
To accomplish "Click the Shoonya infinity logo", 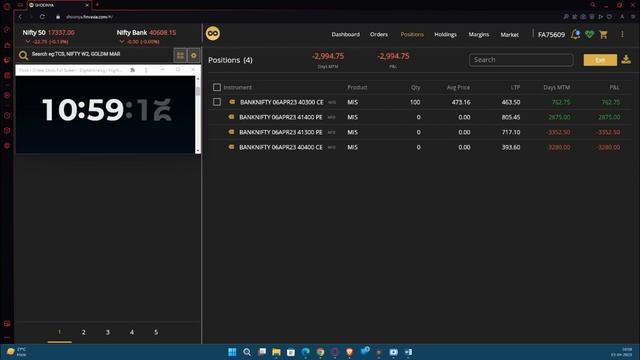I will [x=213, y=33].
